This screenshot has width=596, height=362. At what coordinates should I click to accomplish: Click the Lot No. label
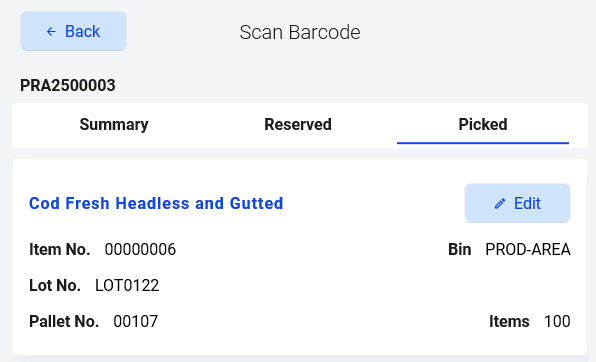point(55,286)
